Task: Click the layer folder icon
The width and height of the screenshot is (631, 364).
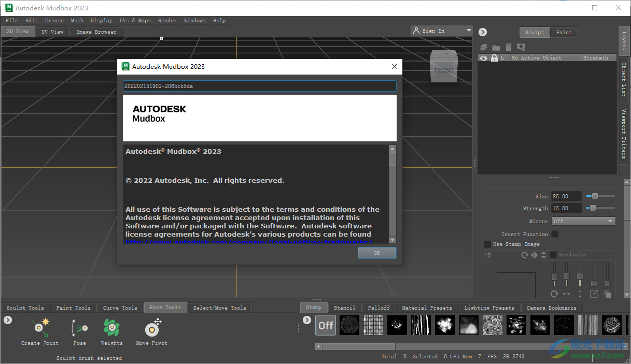Action: [496, 47]
